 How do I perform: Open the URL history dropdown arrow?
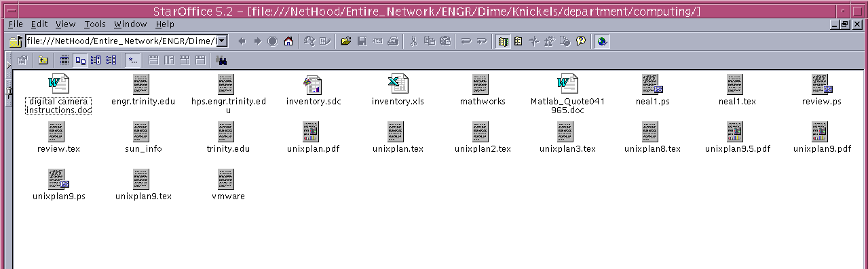[222, 41]
